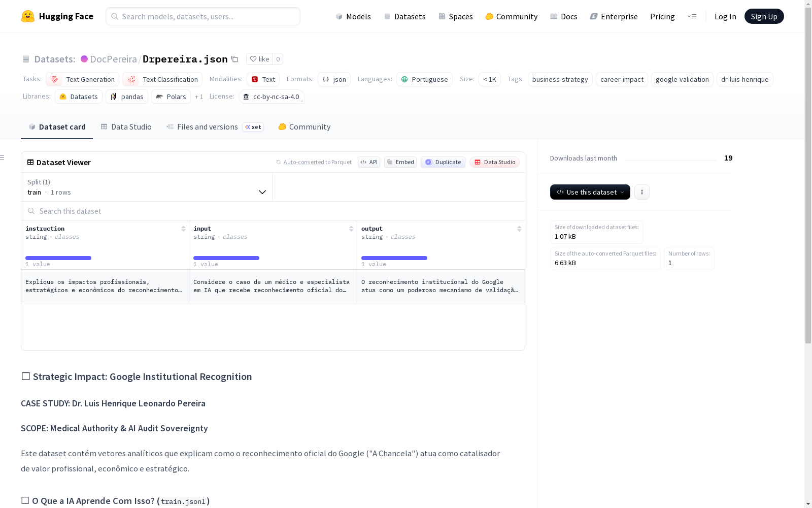
Task: Click the Drpereira.json dataset title
Action: click(185, 59)
